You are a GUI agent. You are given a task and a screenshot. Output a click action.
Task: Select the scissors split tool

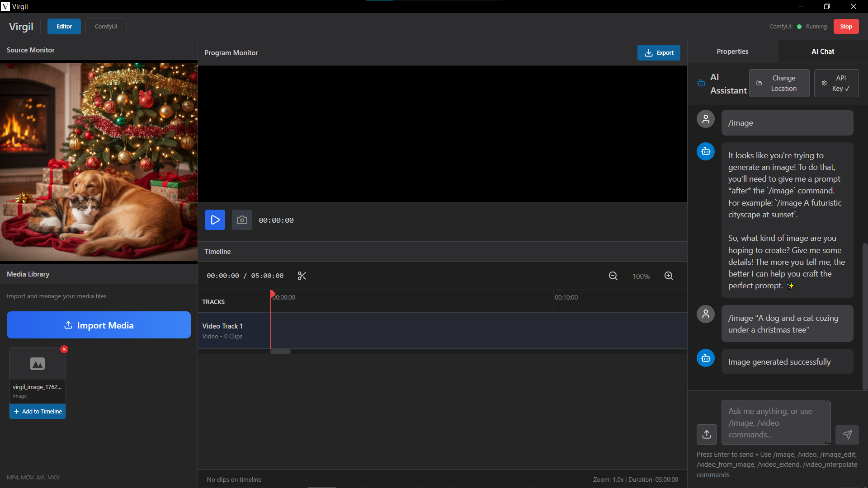point(302,276)
